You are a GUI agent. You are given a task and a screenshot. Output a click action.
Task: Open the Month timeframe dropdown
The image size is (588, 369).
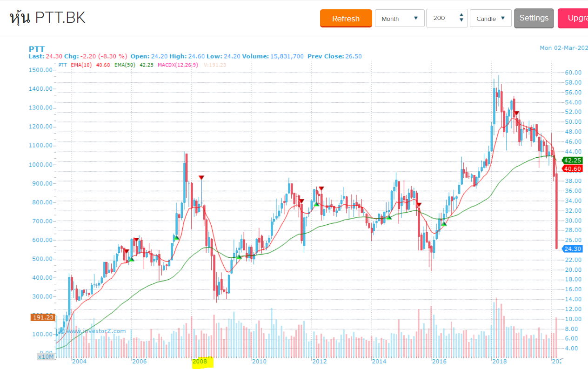tap(400, 19)
